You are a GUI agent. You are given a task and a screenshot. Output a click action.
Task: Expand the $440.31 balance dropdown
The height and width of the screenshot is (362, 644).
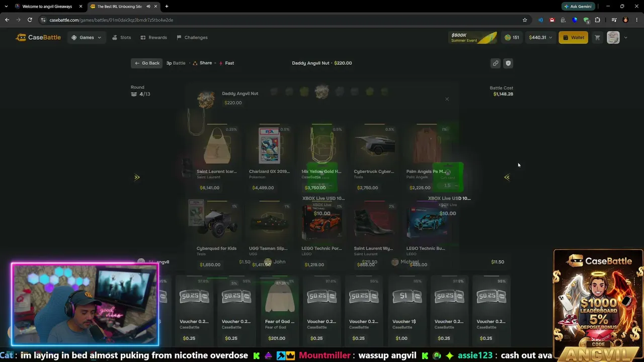coord(540,37)
